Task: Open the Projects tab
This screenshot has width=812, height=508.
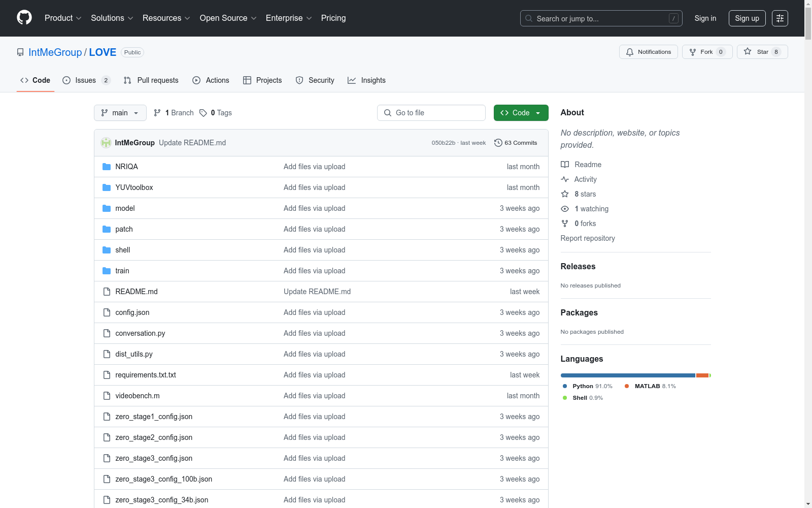Action: click(x=262, y=80)
